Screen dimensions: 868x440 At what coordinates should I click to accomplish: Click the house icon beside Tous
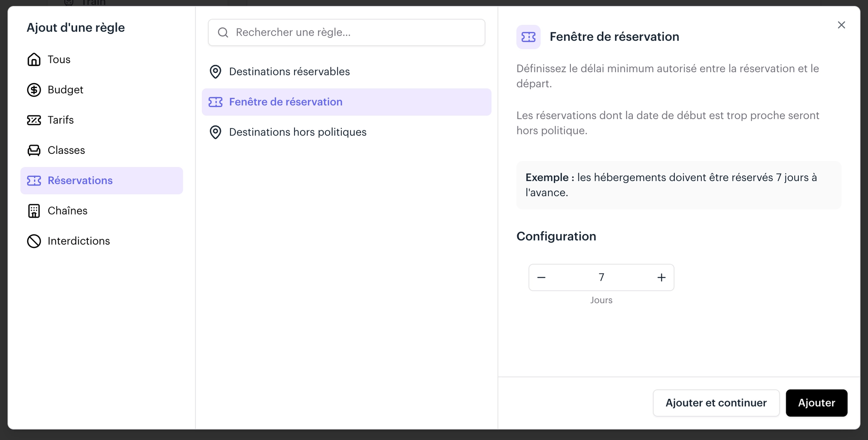(x=34, y=59)
